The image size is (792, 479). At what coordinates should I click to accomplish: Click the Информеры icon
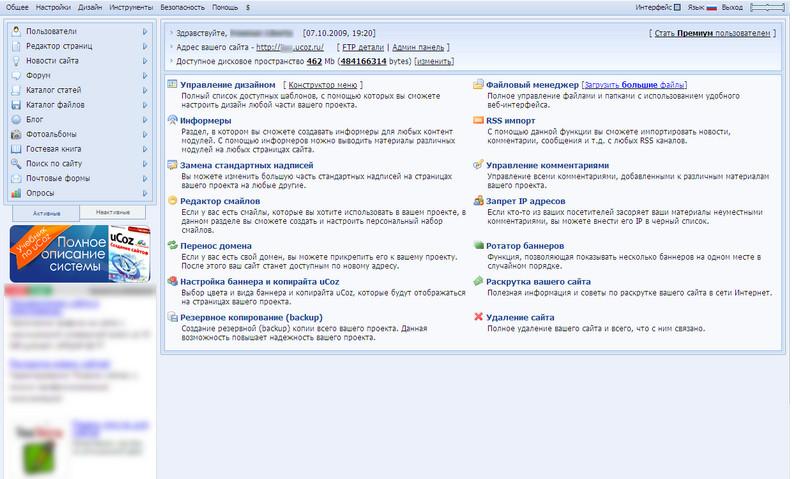click(x=172, y=120)
